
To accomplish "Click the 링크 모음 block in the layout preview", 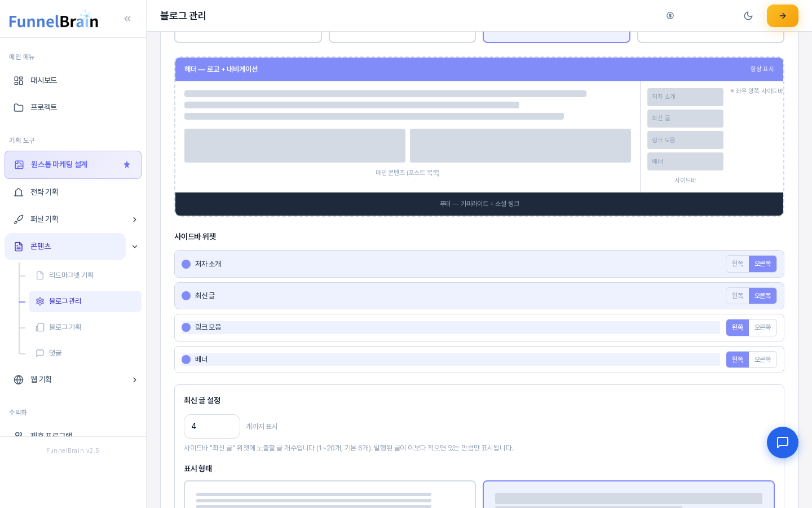I will coord(685,140).
